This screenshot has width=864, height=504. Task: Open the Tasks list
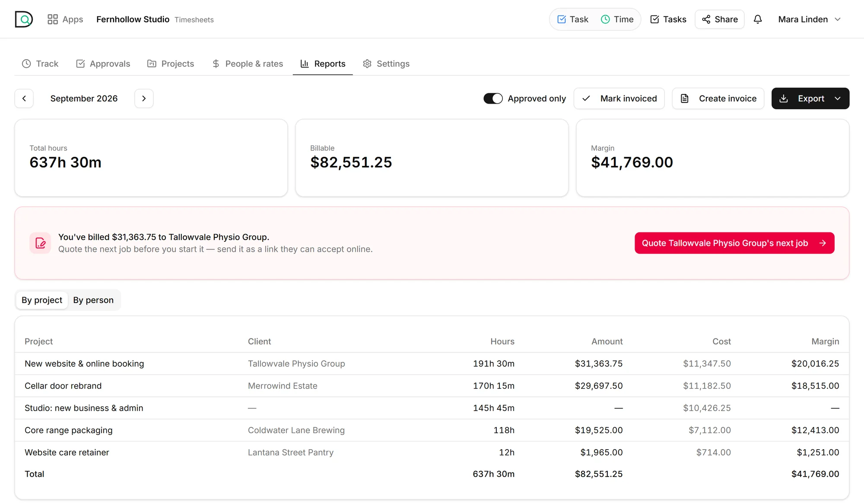pyautogui.click(x=668, y=19)
